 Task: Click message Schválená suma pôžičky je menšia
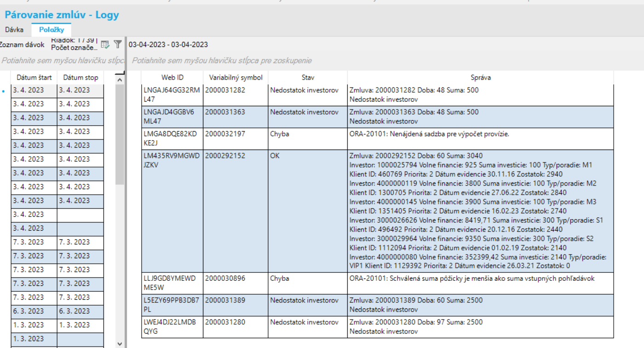pos(472,278)
